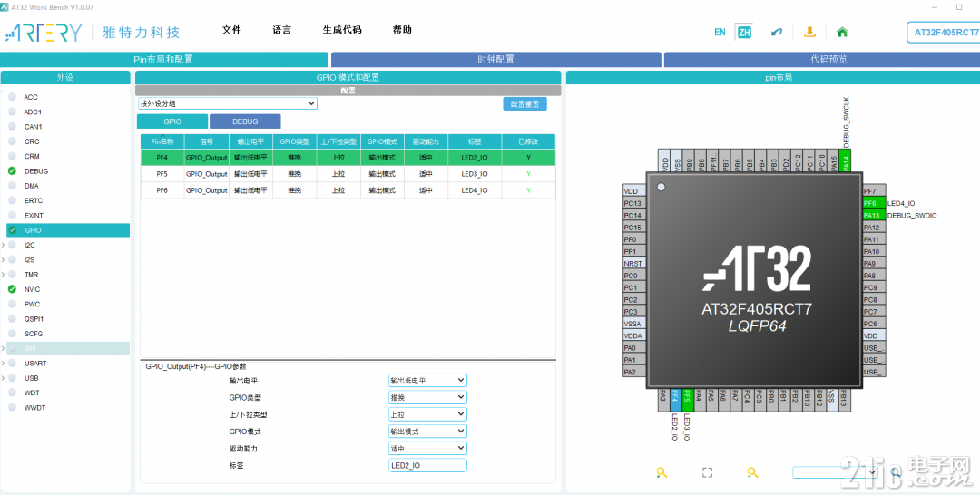Open the 文件 menu

coord(231,29)
